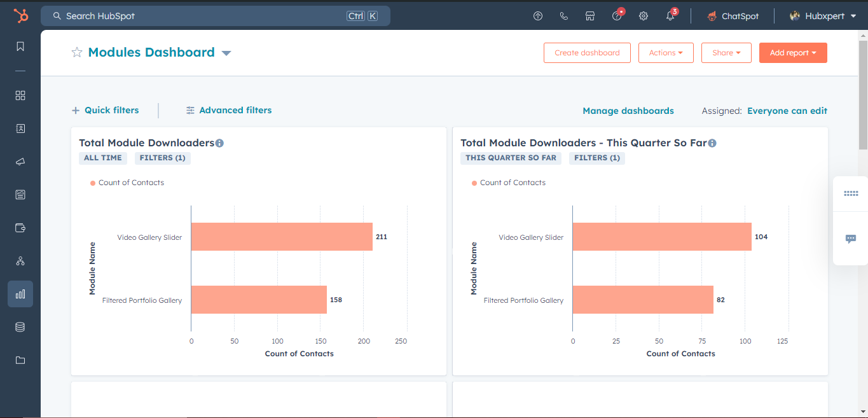The height and width of the screenshot is (418, 868).
Task: Open the Manage dashboards link
Action: pyautogui.click(x=628, y=111)
